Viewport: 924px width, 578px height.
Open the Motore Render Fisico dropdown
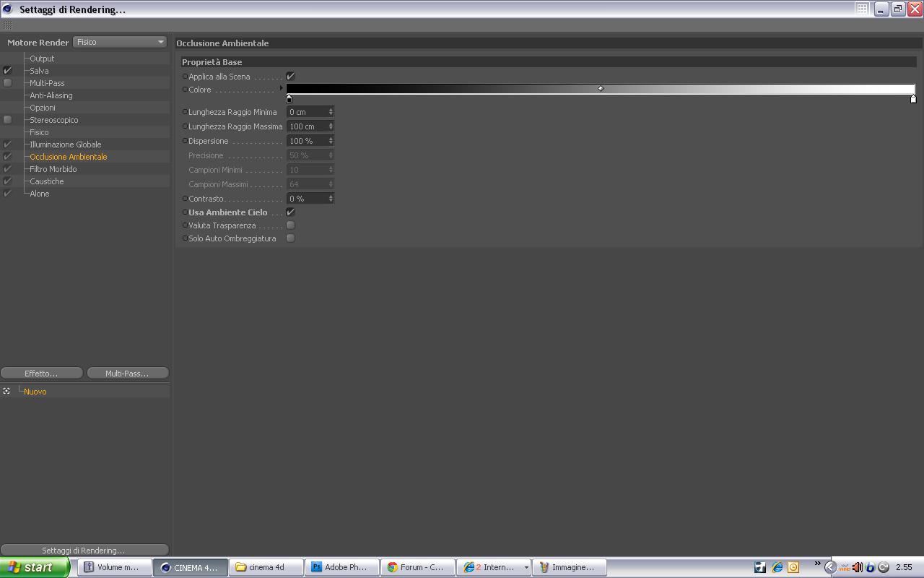tap(120, 42)
